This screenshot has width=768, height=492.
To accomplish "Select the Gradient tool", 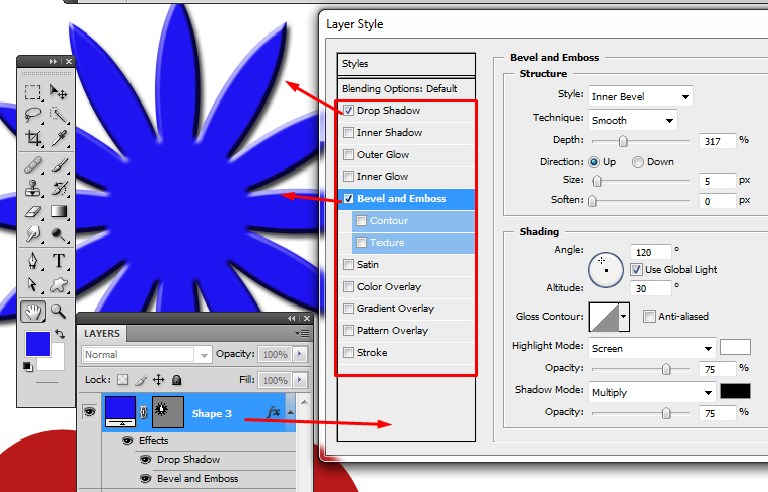I will click(x=59, y=212).
